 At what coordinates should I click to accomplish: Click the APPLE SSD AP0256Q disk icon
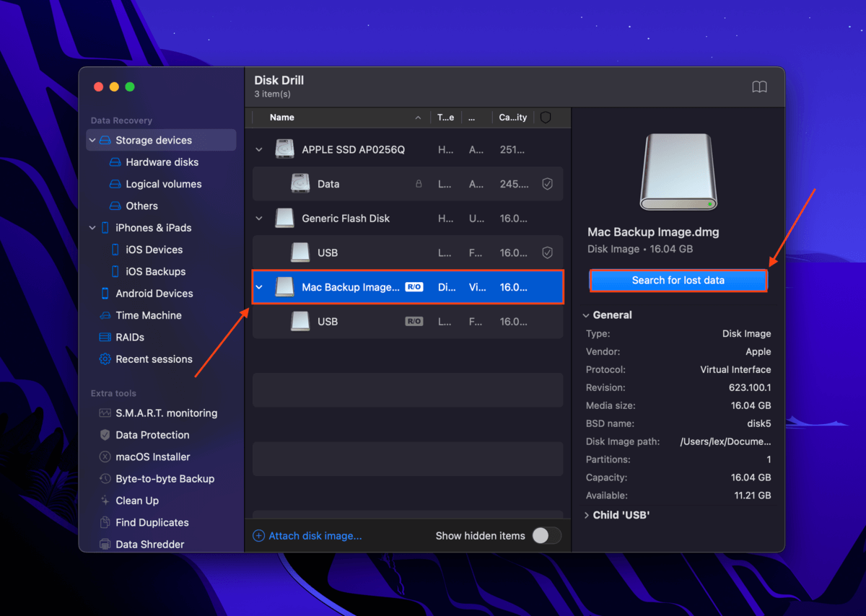[284, 149]
